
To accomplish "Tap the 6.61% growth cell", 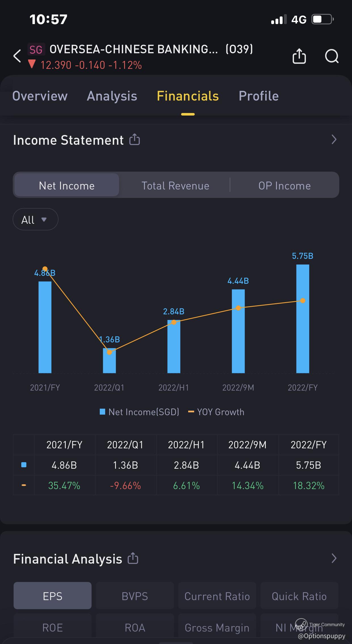I will tap(186, 485).
